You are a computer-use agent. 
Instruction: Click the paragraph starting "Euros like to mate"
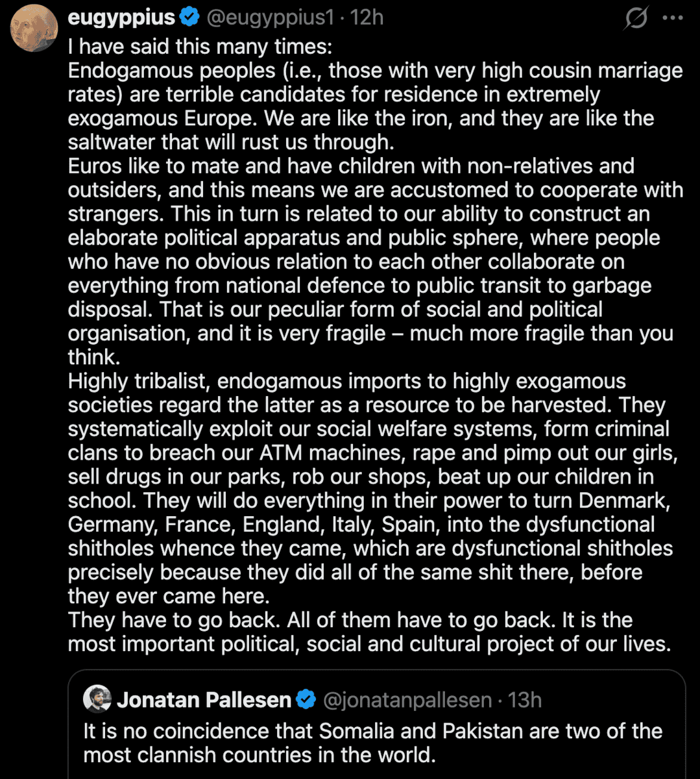pos(350,166)
